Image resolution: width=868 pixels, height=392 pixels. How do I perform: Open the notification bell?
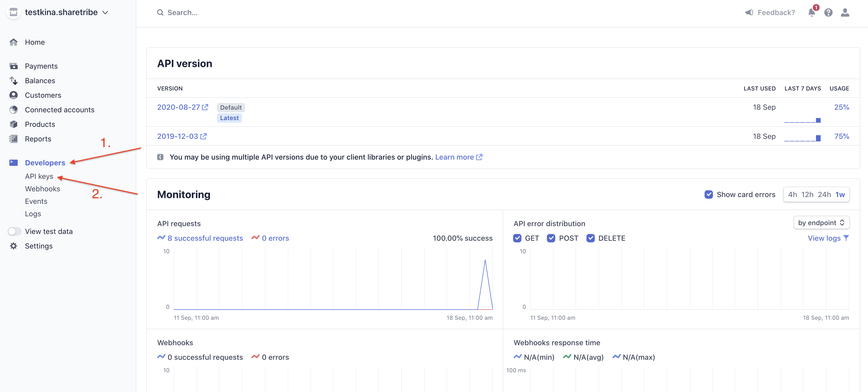812,12
